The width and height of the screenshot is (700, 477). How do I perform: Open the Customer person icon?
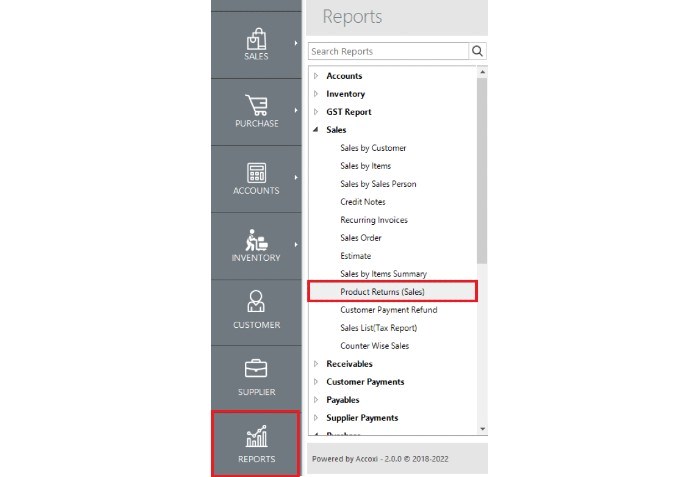256,301
